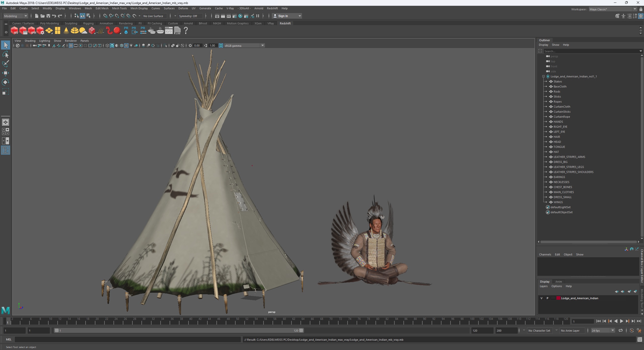
Task: Open the Outliner search options dropdown arrow
Action: coord(640,51)
